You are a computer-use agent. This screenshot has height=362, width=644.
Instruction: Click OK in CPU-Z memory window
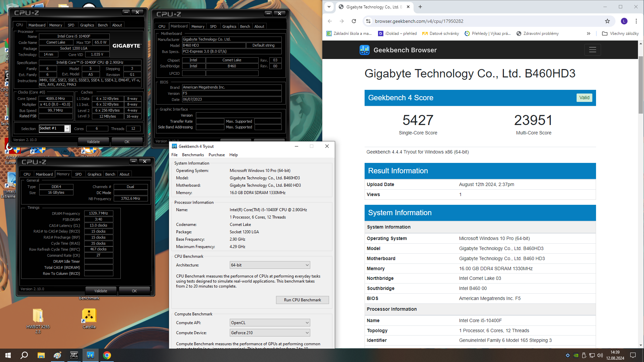click(134, 291)
